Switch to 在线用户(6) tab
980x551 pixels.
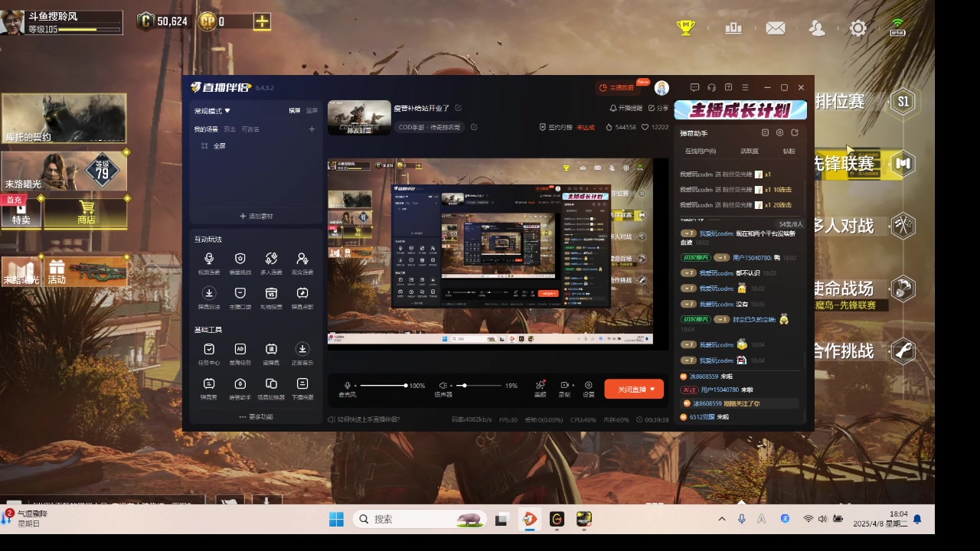pos(700,152)
